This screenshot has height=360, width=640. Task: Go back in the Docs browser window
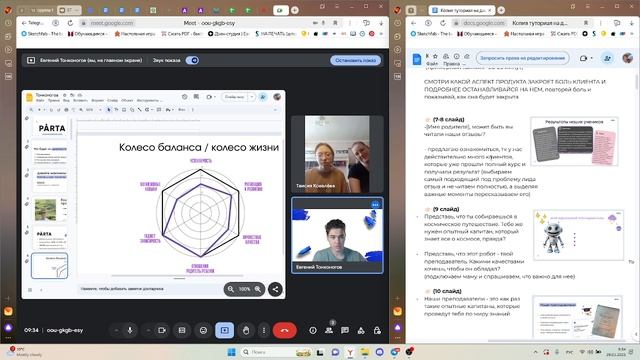pyautogui.click(x=413, y=23)
